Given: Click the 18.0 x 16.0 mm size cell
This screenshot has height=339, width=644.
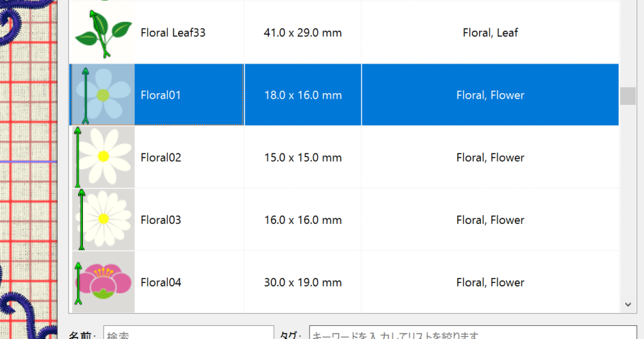Looking at the screenshot, I should tap(303, 96).
